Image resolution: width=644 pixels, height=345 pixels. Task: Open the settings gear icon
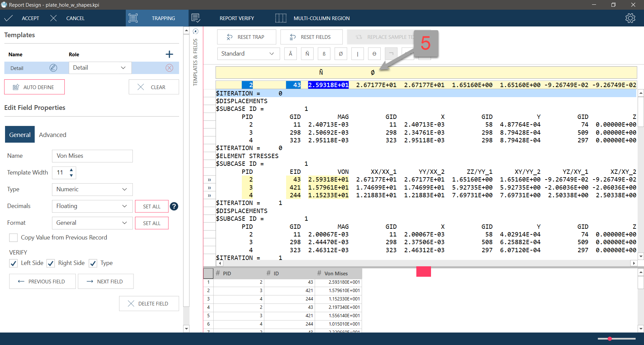[630, 18]
